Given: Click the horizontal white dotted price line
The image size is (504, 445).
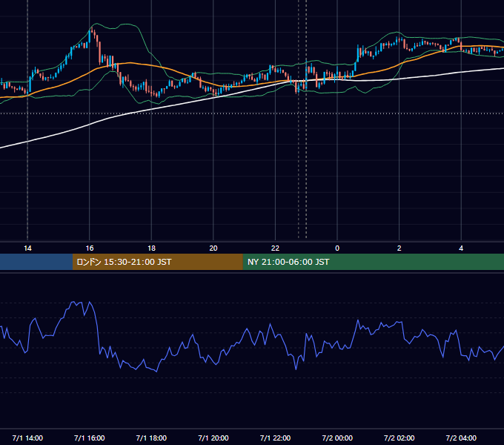Looking at the screenshot, I should click(252, 113).
